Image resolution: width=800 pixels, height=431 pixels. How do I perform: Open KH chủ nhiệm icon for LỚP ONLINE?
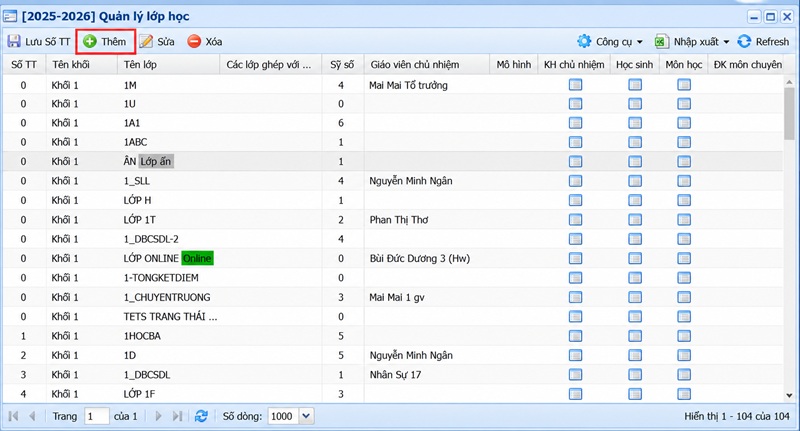[x=575, y=258]
